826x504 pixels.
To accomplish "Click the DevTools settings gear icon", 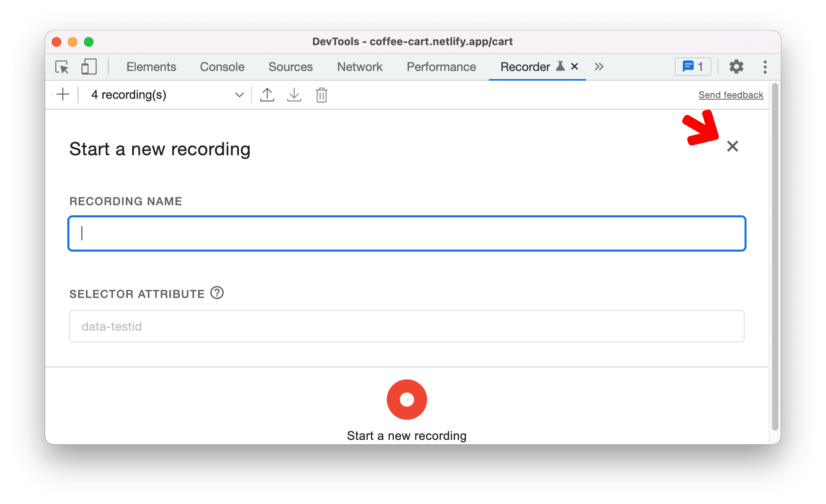I will click(x=734, y=67).
